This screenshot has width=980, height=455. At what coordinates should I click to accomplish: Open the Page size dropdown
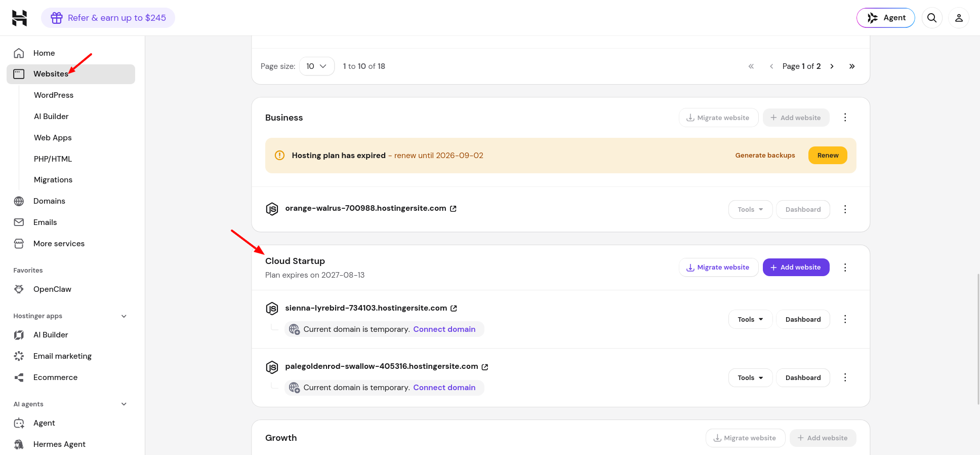(317, 66)
